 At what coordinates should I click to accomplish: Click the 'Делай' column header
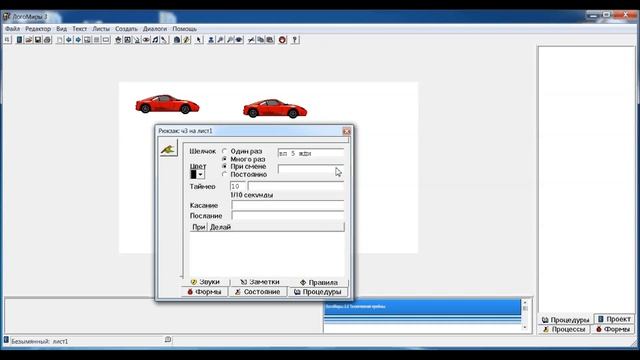tap(276, 227)
